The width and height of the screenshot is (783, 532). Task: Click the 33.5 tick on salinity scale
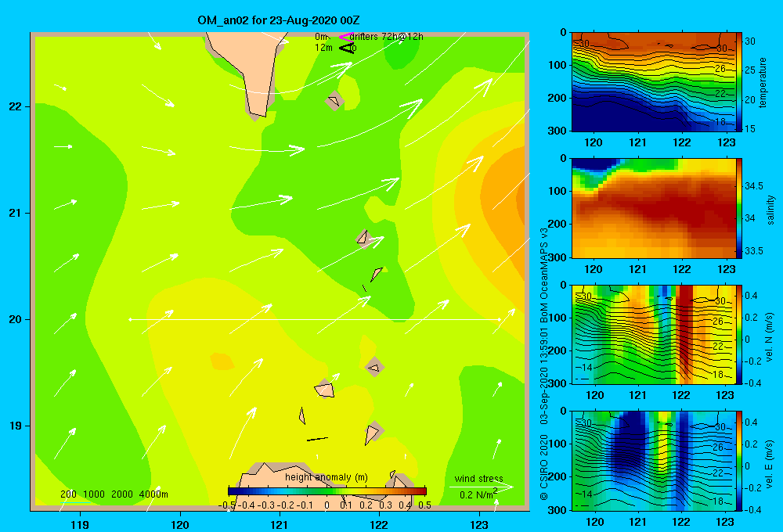click(x=753, y=250)
